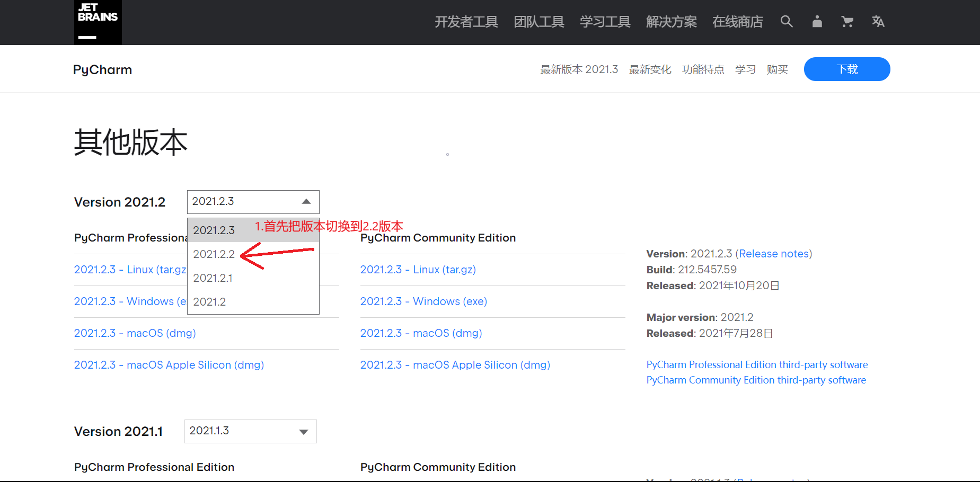Collapse the Version 2021.2 dropdown
The width and height of the screenshot is (980, 482).
[253, 202]
